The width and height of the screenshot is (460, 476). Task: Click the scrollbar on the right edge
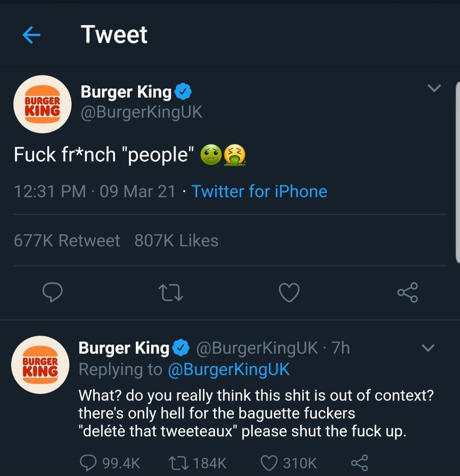pyautogui.click(x=457, y=170)
